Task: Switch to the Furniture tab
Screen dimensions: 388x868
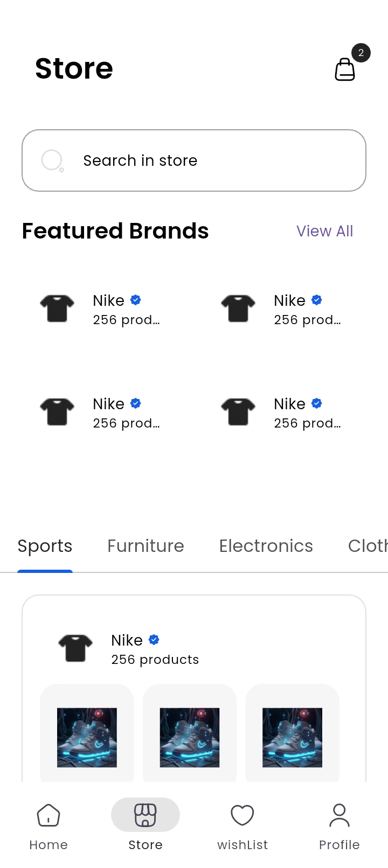Action: pyautogui.click(x=145, y=546)
